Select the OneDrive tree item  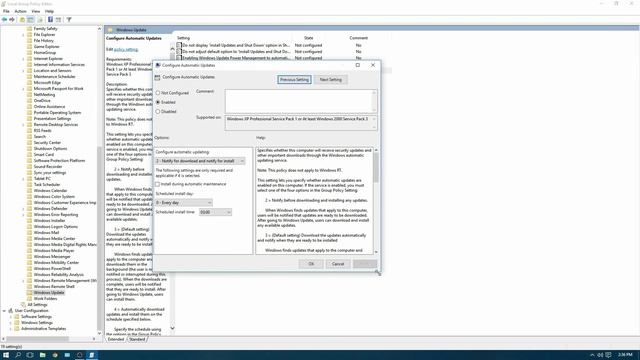pos(42,100)
